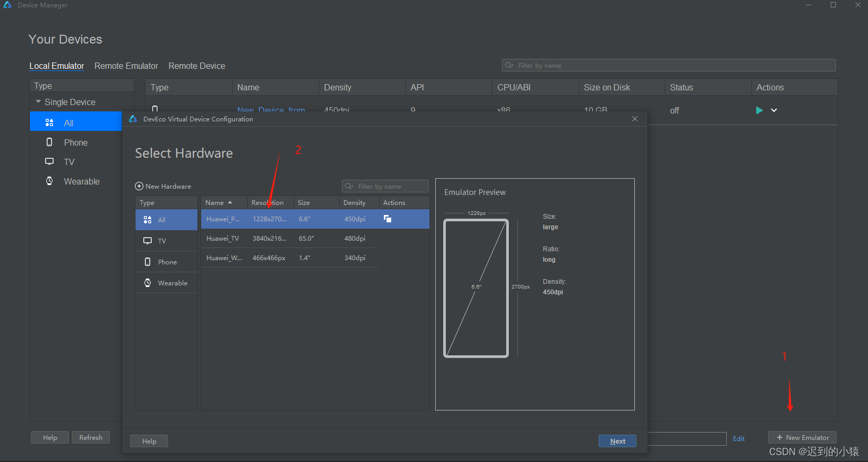The width and height of the screenshot is (868, 462).
Task: Click the DevEco logo in configuration dialog title
Action: click(x=133, y=119)
